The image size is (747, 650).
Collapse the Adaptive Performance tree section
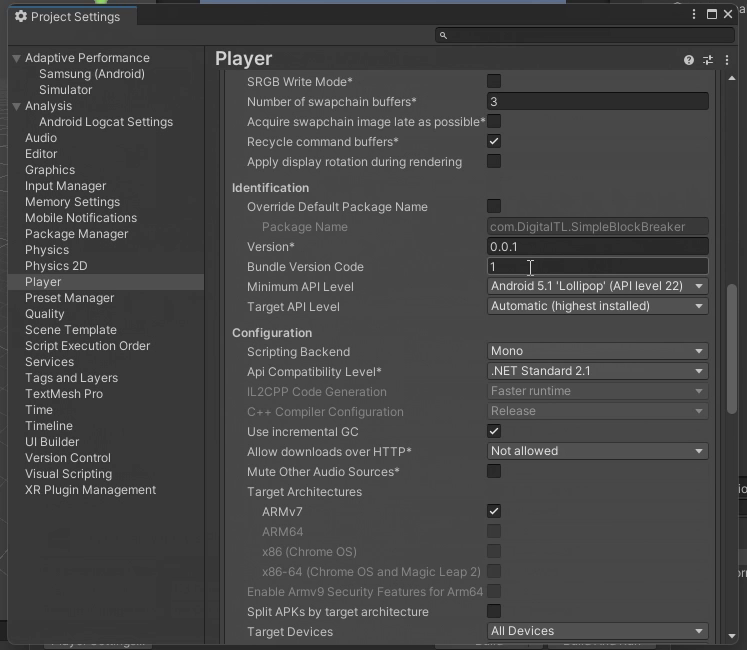click(x=16, y=58)
